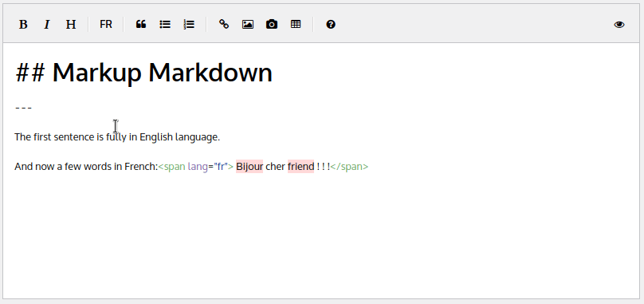This screenshot has width=644, height=304.
Task: Place cursor on the '---' horizontal rule line
Action: tap(23, 108)
